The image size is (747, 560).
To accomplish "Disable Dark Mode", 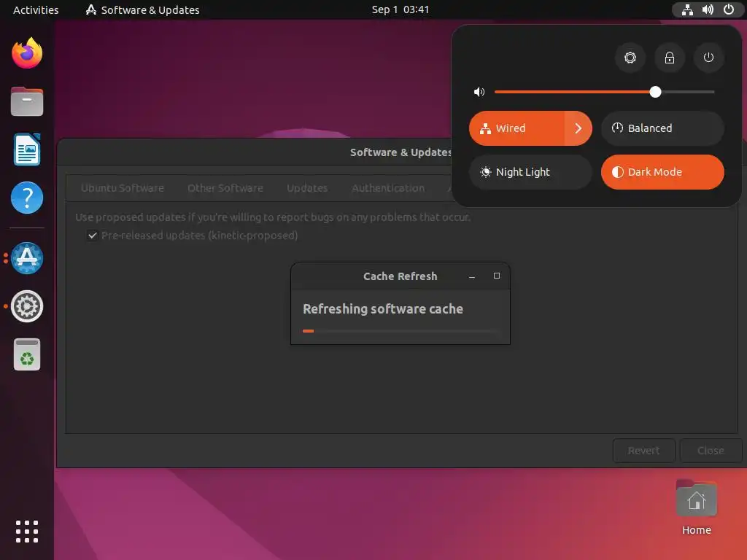I will (662, 172).
